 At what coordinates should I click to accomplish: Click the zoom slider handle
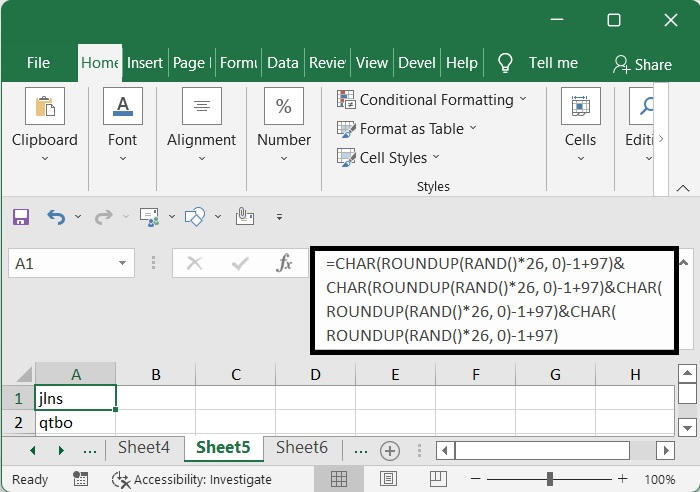550,479
